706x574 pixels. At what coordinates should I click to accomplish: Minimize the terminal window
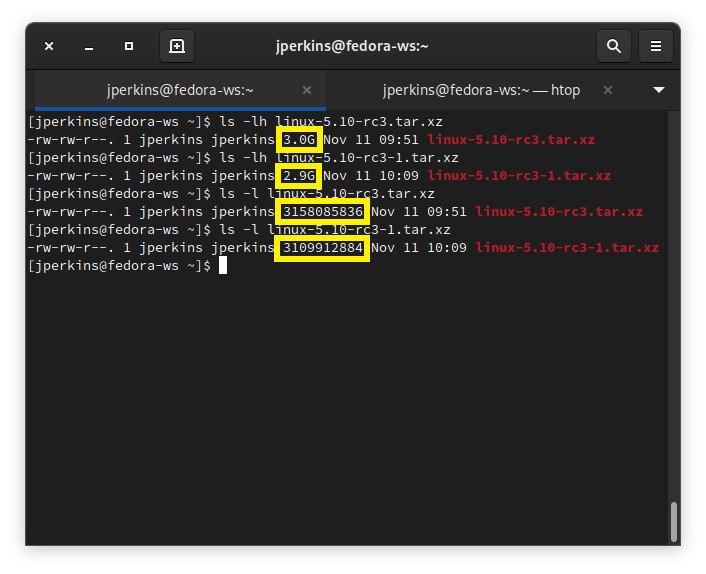(89, 47)
